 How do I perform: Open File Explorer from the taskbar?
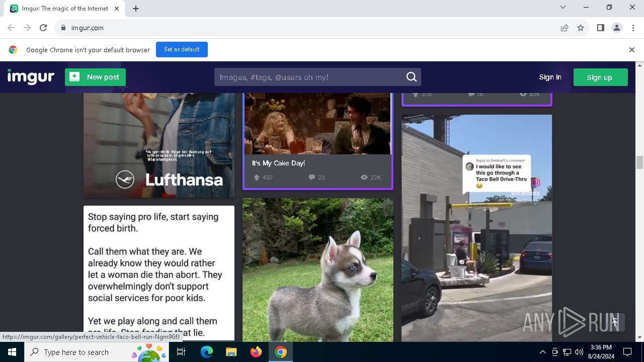[231, 352]
